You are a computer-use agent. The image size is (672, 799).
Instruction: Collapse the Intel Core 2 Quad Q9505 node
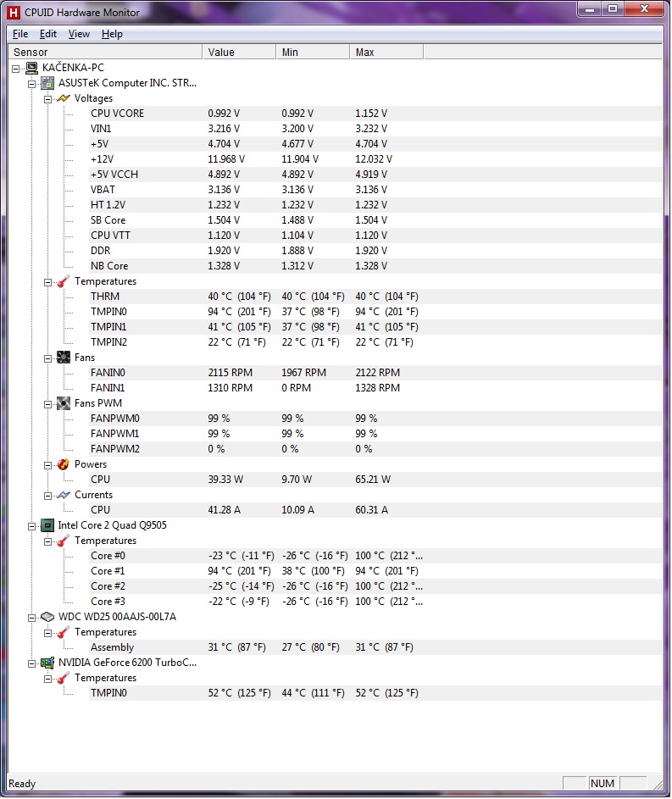(x=32, y=525)
